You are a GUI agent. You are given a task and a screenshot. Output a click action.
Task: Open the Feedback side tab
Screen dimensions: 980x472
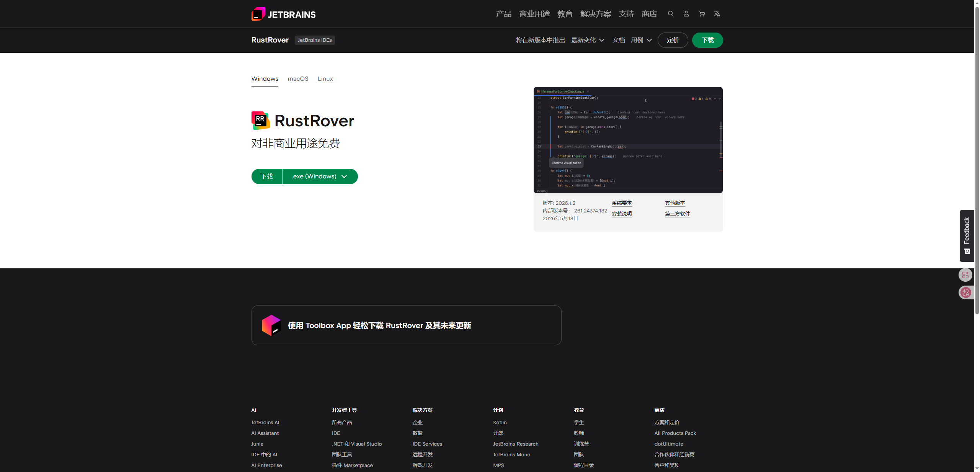click(967, 236)
